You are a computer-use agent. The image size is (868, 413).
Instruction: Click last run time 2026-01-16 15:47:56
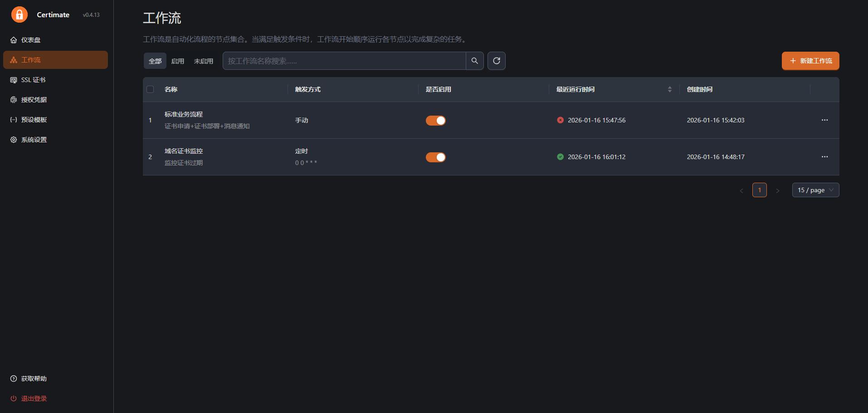(x=597, y=120)
